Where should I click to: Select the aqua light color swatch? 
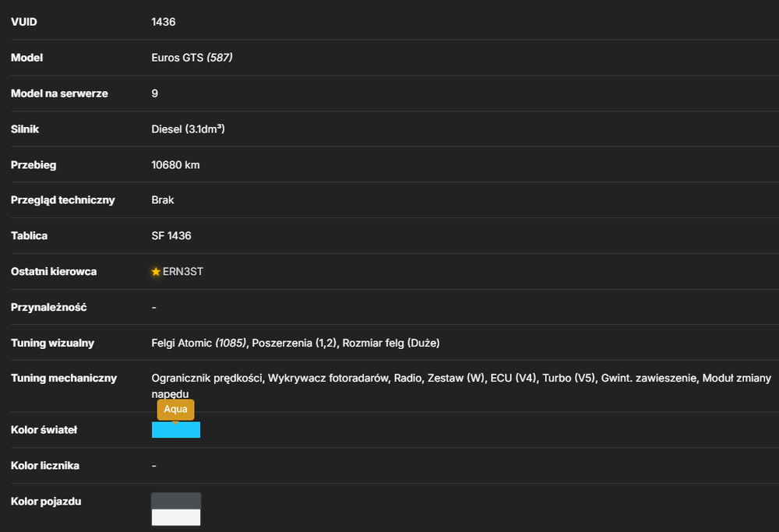point(176,430)
